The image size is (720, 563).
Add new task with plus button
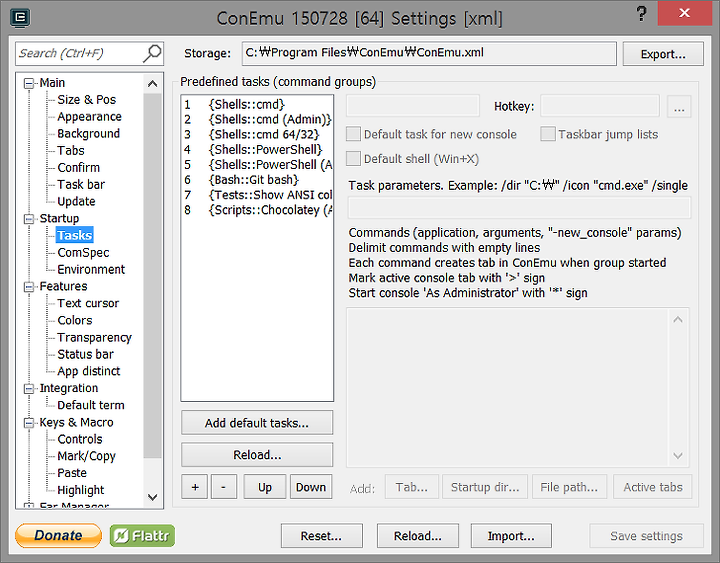[195, 487]
